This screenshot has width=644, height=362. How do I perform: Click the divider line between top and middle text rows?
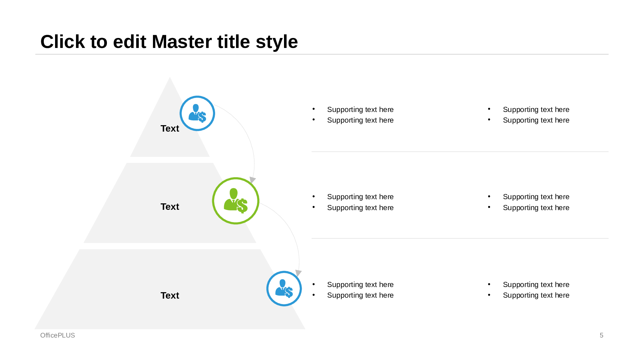click(x=460, y=152)
